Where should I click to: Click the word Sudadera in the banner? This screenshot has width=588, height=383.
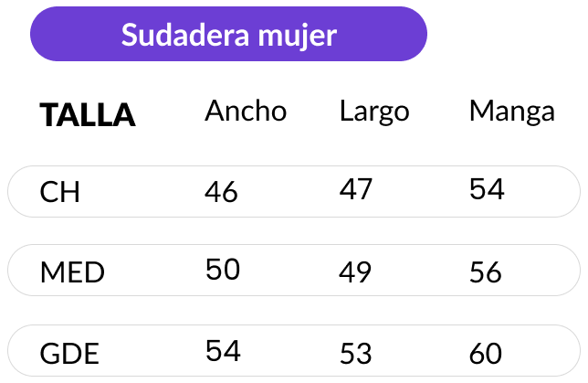click(185, 34)
